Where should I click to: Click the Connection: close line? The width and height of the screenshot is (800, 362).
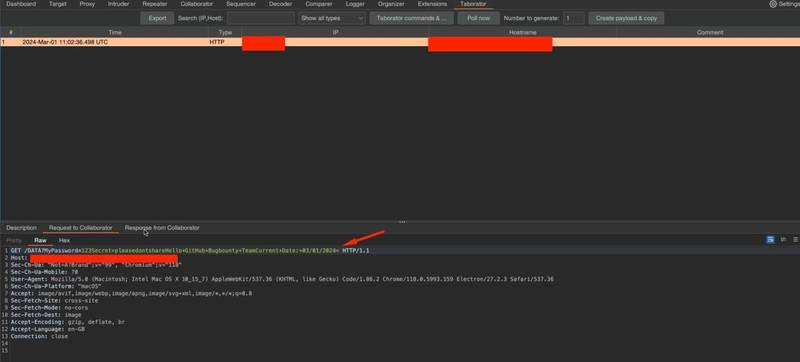click(39, 337)
